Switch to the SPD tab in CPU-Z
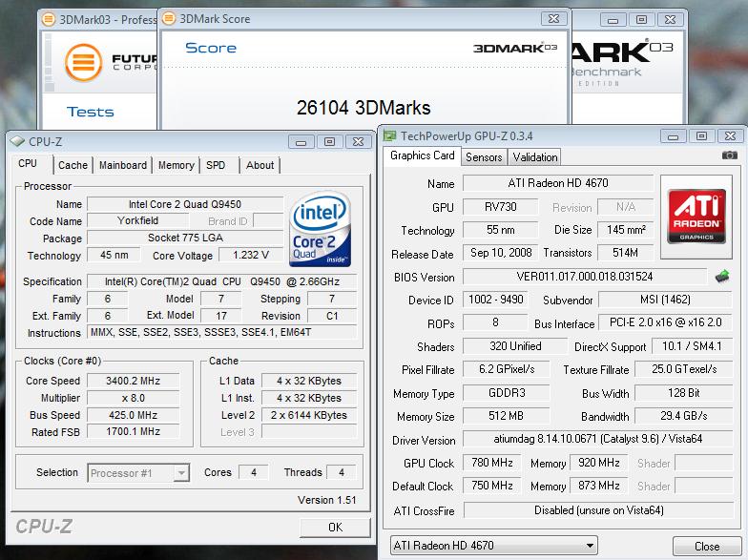 click(x=216, y=165)
